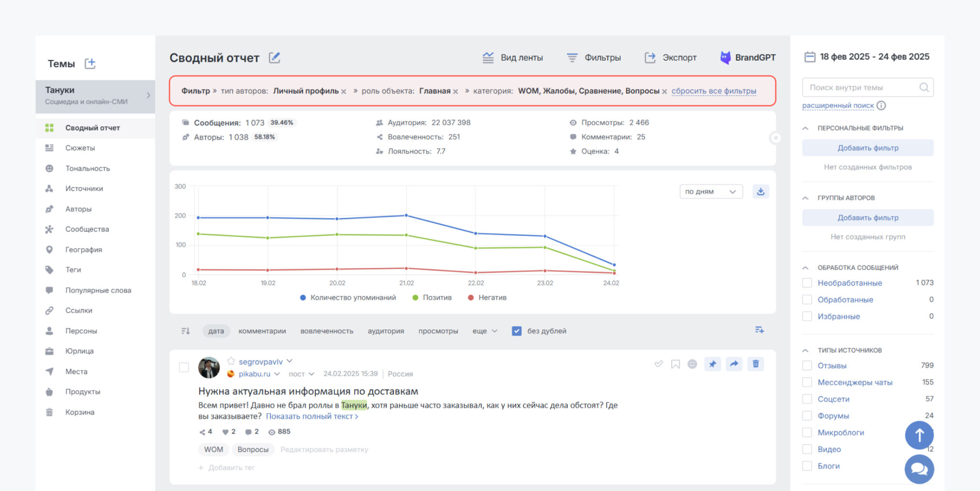Open Вид ленты view options
The height and width of the screenshot is (491, 980).
[x=512, y=58]
